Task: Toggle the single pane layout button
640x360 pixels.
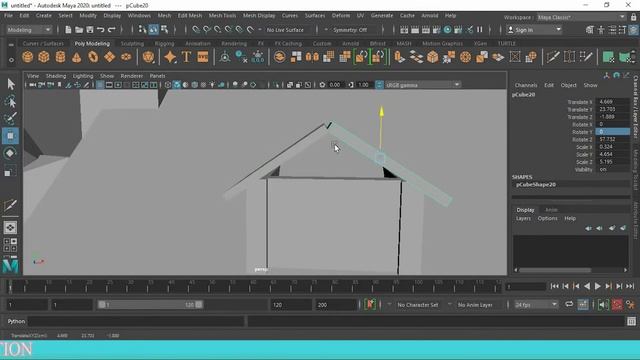Action: tap(11, 227)
